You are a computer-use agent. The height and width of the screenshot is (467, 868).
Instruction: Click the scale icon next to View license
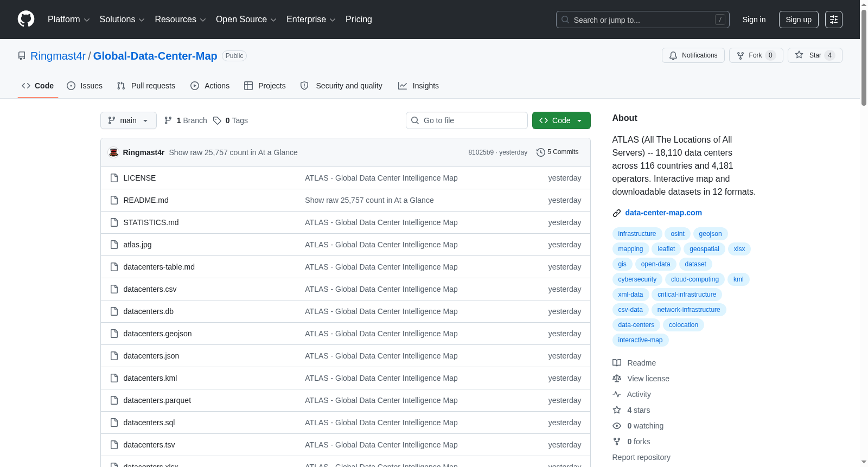pyautogui.click(x=617, y=379)
